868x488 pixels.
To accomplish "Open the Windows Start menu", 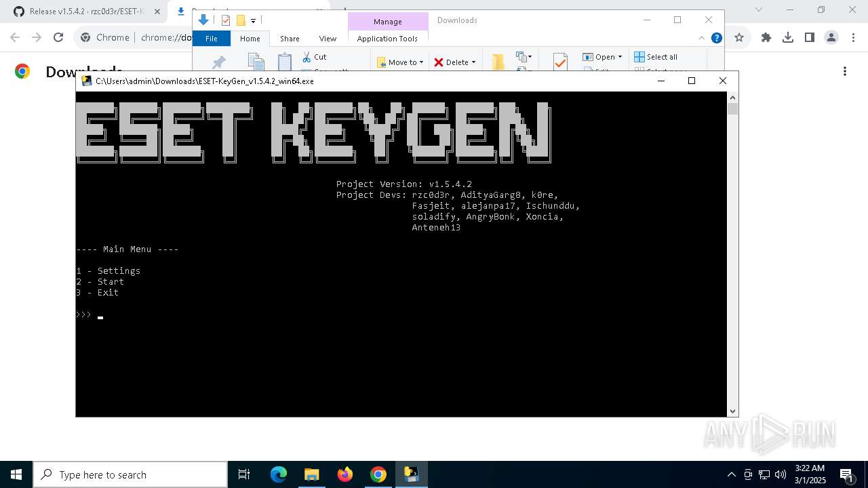I will pyautogui.click(x=16, y=474).
